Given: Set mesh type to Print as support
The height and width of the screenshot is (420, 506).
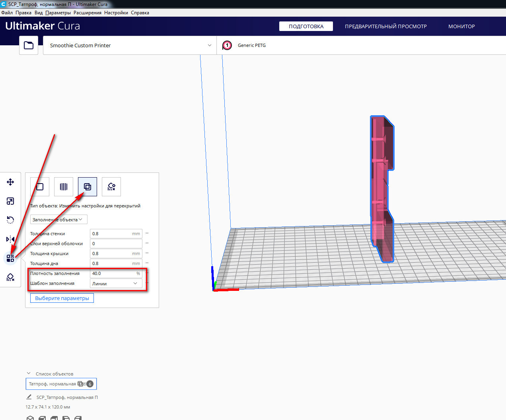Looking at the screenshot, I should pos(64,187).
